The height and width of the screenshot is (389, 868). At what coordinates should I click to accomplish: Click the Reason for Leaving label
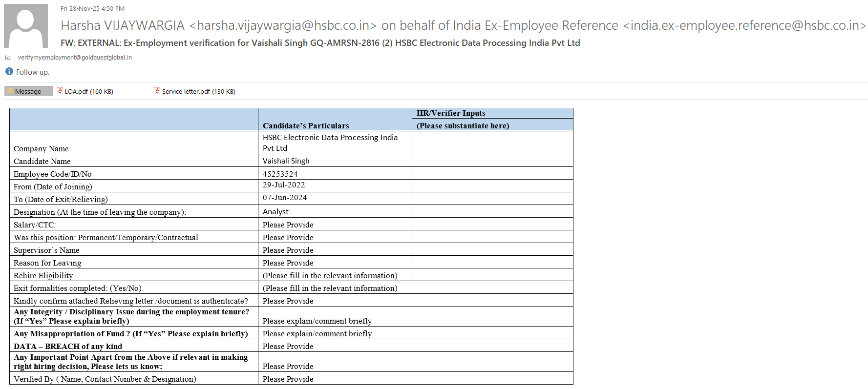coord(47,263)
